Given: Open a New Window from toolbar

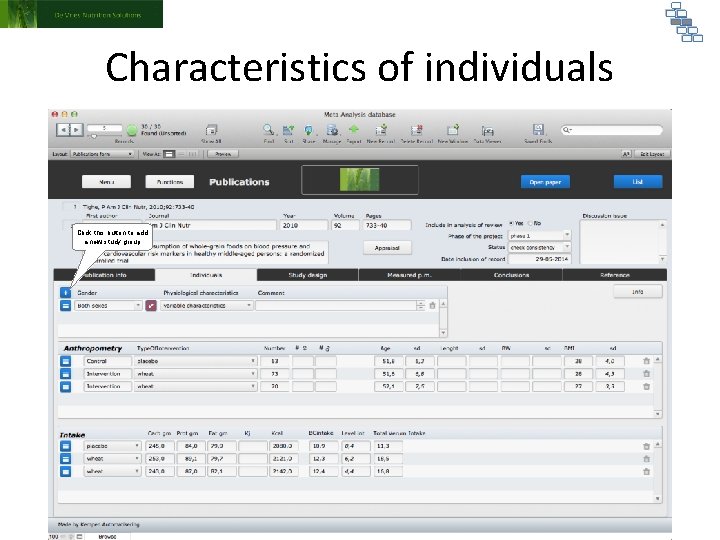Looking at the screenshot, I should pyautogui.click(x=453, y=130).
